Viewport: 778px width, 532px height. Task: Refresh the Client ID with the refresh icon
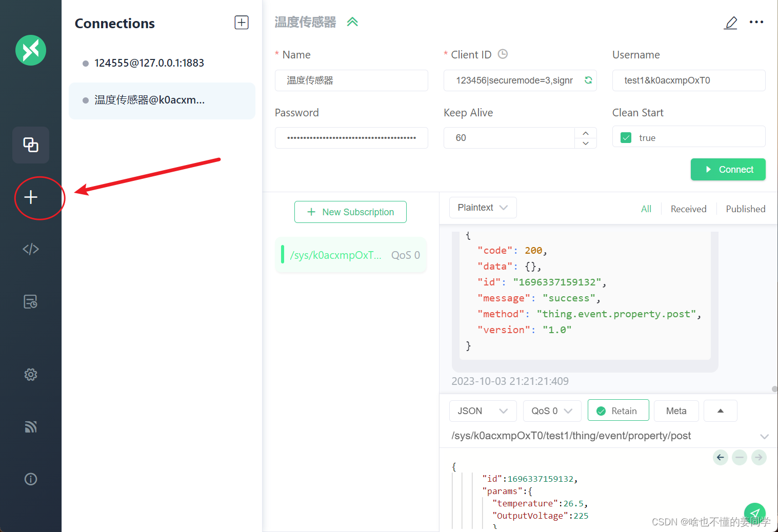[x=588, y=80]
